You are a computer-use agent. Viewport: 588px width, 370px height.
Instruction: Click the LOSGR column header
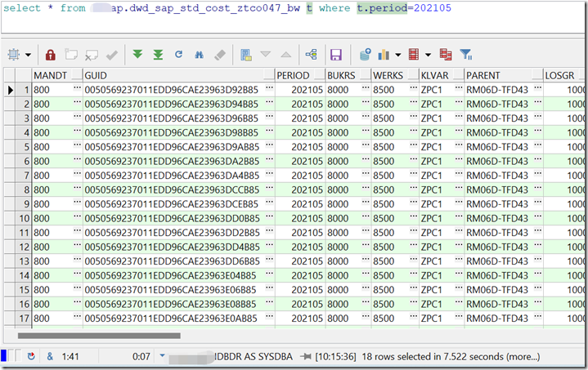564,75
